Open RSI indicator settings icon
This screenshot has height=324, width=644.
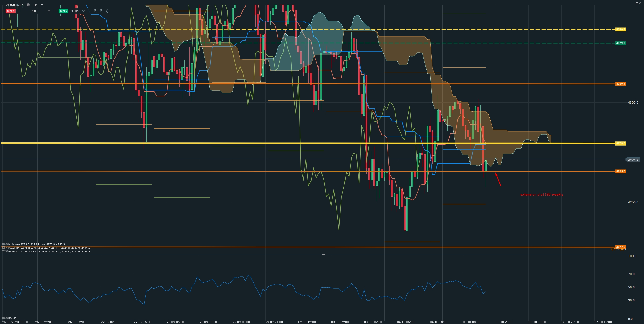click(x=3, y=318)
